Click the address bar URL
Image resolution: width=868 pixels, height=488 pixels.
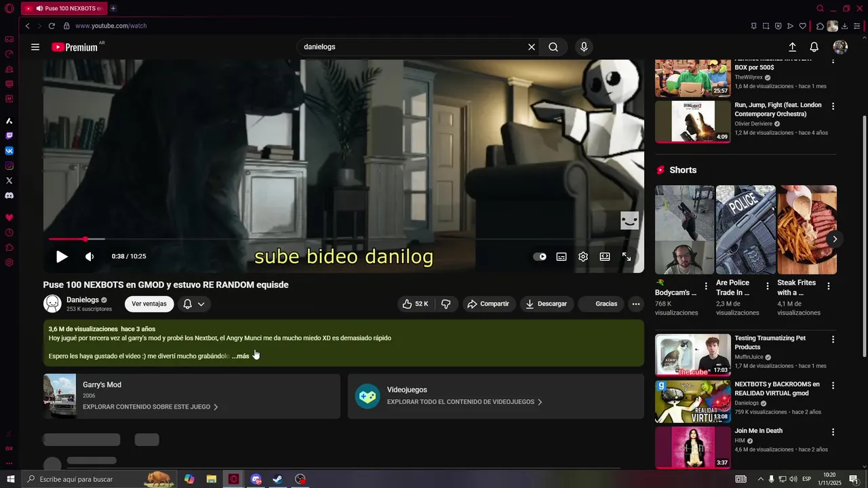tap(111, 26)
